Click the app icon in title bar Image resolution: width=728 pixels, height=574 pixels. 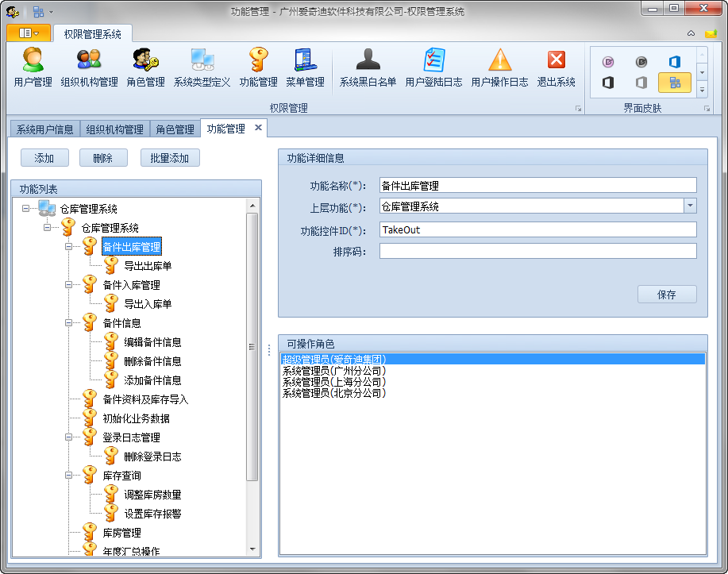coord(13,12)
